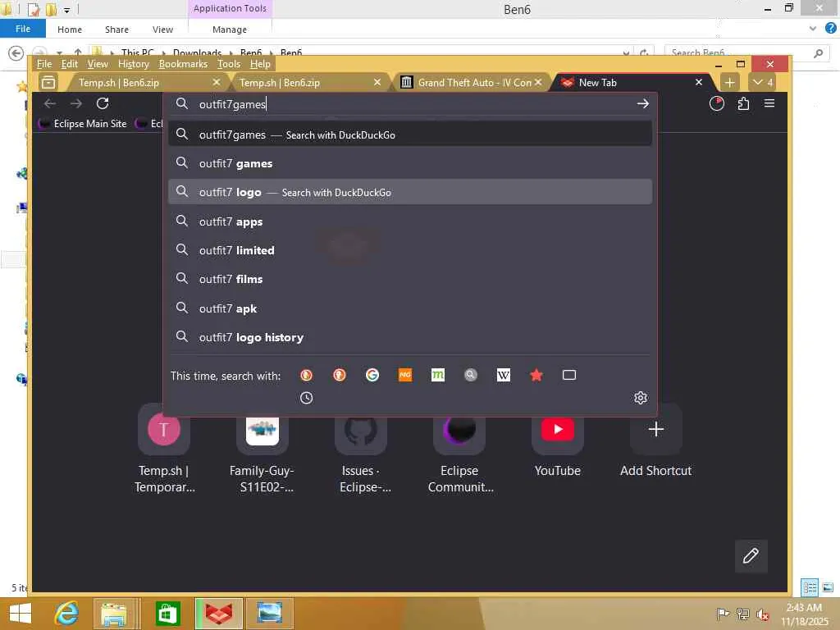Close the Grand Theft Auto tab

tap(538, 82)
